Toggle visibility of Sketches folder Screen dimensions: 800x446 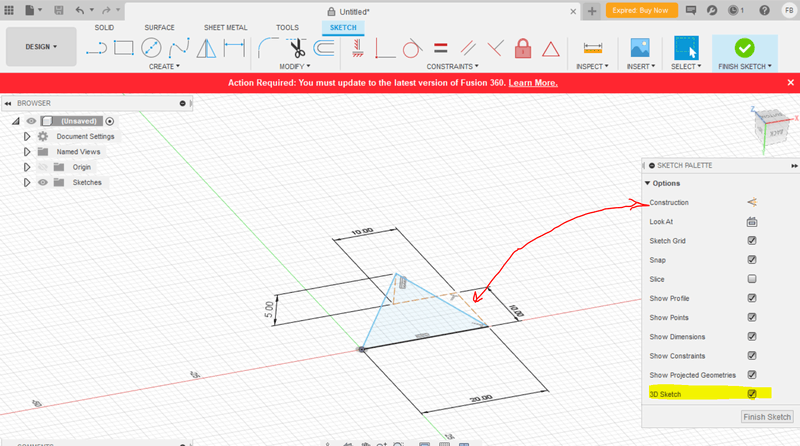tap(43, 182)
